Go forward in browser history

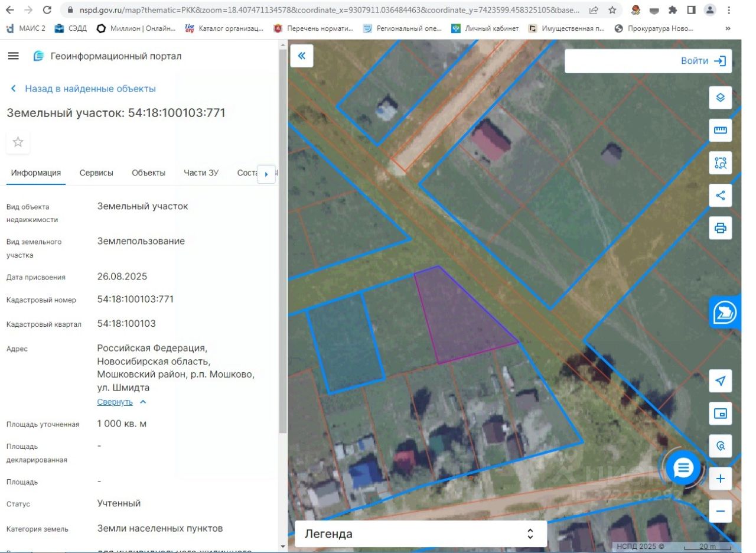pos(29,10)
